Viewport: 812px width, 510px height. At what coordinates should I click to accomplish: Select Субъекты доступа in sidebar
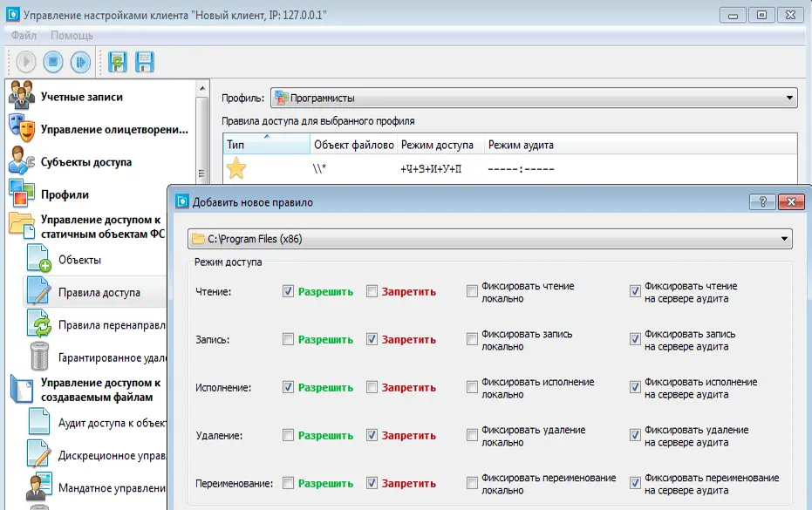(85, 162)
